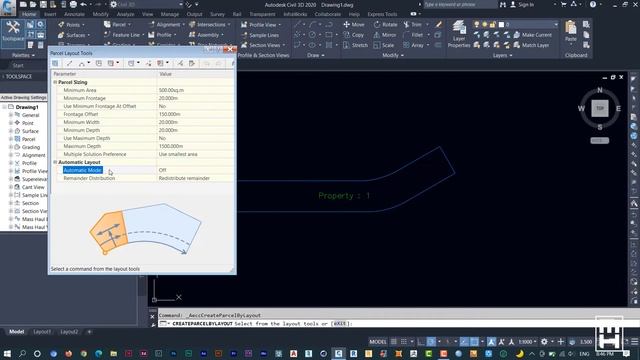Click the Plot printer icon in quick access toolbar
Screen dimensions: 640x360
[73, 4]
